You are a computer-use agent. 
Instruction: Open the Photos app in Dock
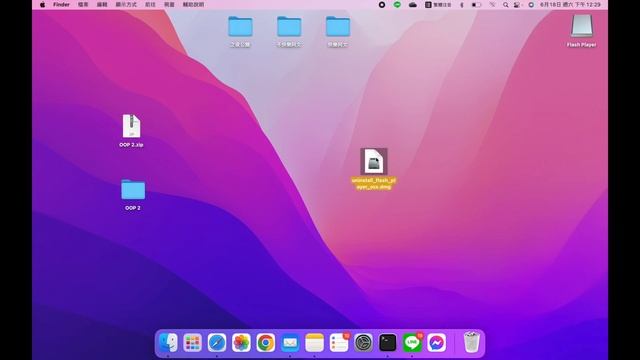241,342
